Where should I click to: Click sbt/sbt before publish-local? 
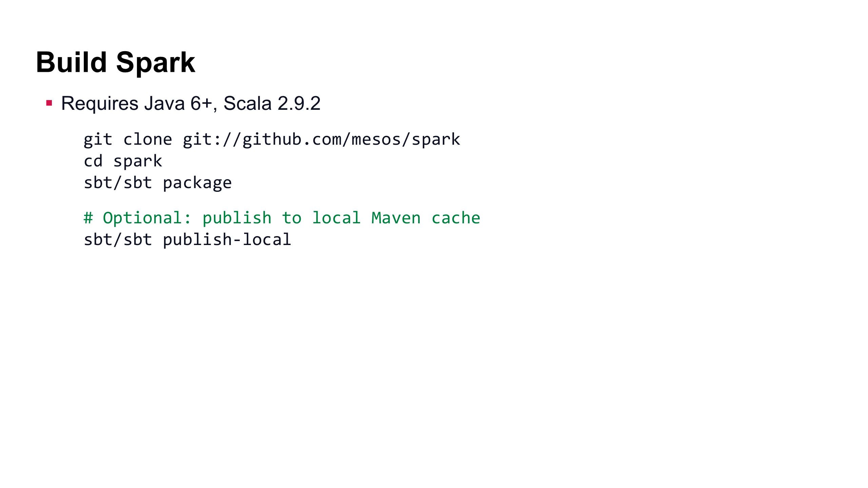tap(118, 240)
